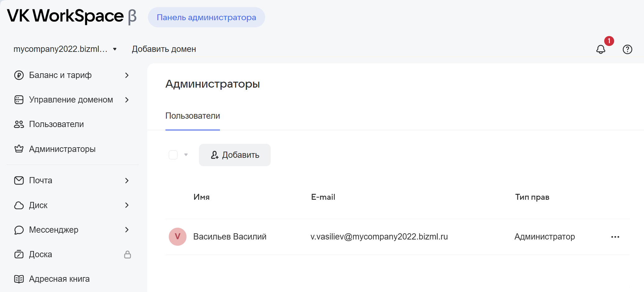The image size is (644, 292).
Task: Click the Адресная книга book icon
Action: pyautogui.click(x=19, y=279)
